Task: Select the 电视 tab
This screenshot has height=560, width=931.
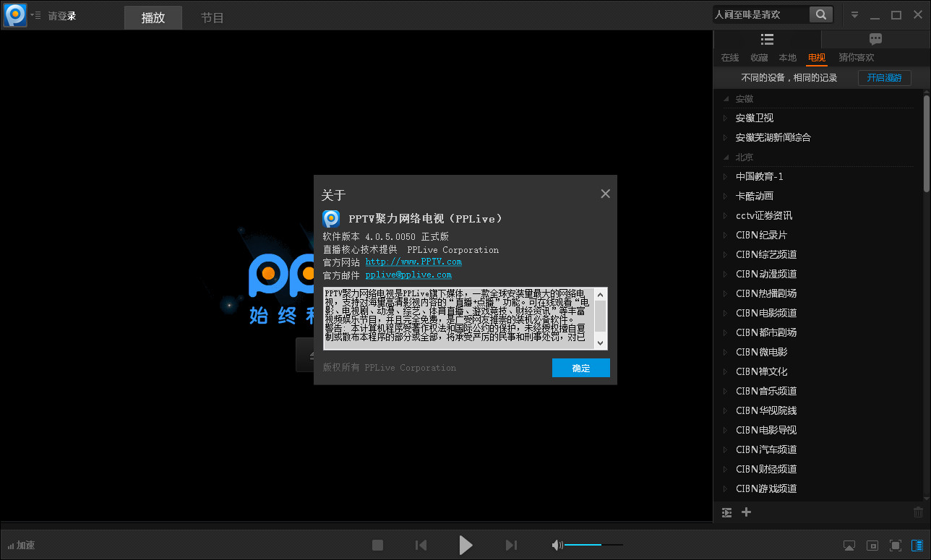Action: tap(817, 58)
